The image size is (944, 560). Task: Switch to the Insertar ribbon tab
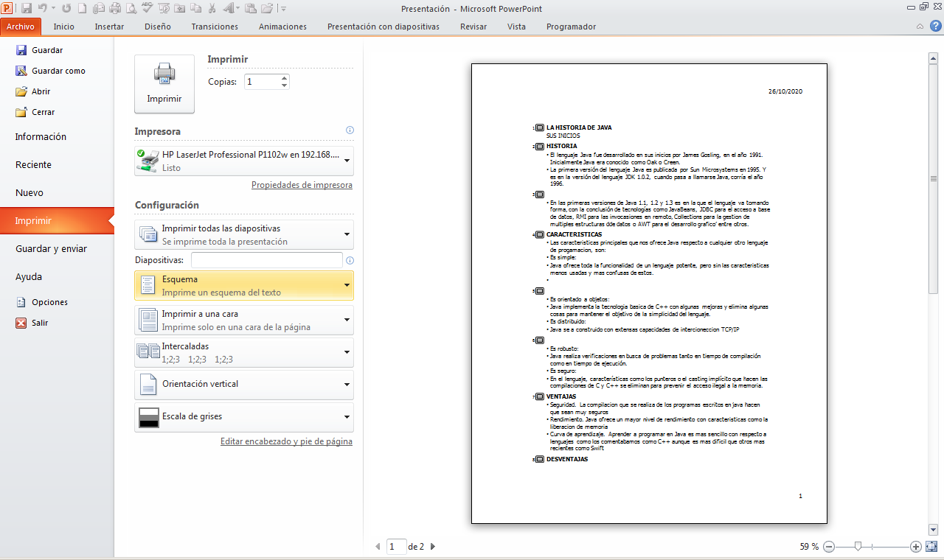(109, 27)
